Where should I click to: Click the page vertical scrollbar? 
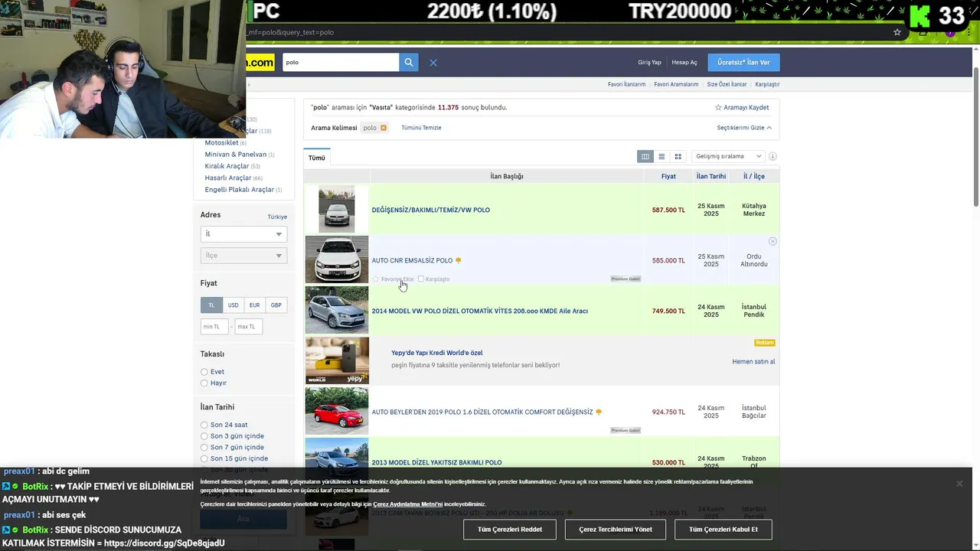pyautogui.click(x=975, y=138)
